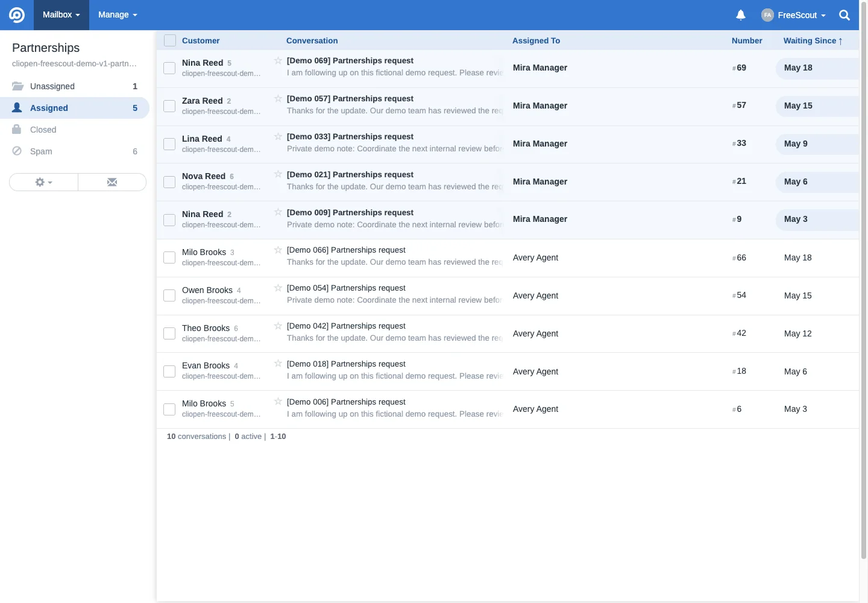
Task: Click the May 12 waiting date
Action: click(798, 333)
